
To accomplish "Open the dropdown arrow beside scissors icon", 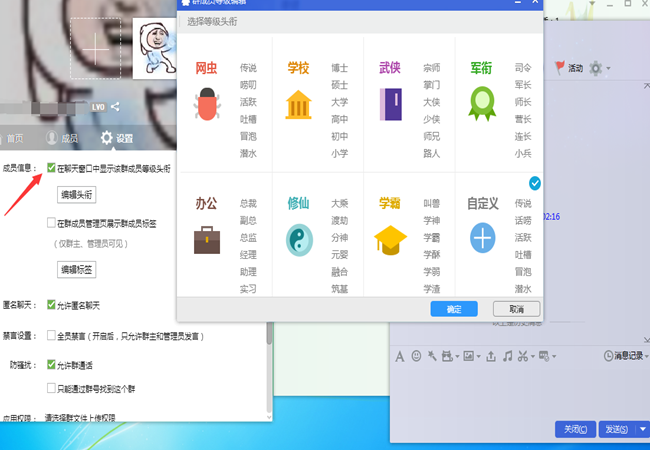I will (533, 357).
